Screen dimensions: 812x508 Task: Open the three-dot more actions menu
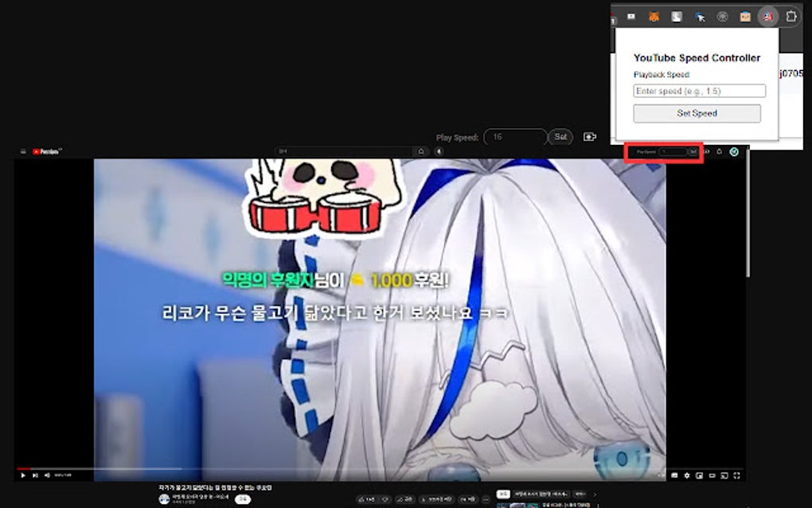(x=486, y=499)
